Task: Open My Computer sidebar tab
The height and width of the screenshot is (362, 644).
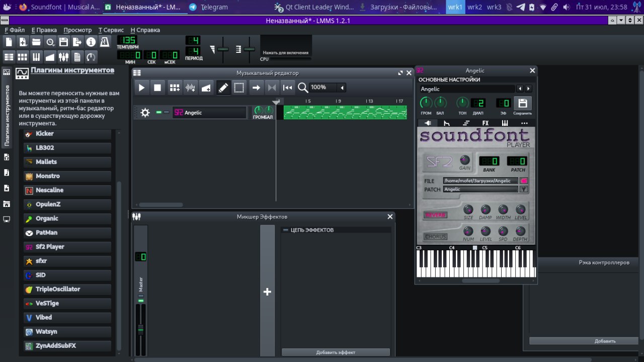Action: [7, 220]
